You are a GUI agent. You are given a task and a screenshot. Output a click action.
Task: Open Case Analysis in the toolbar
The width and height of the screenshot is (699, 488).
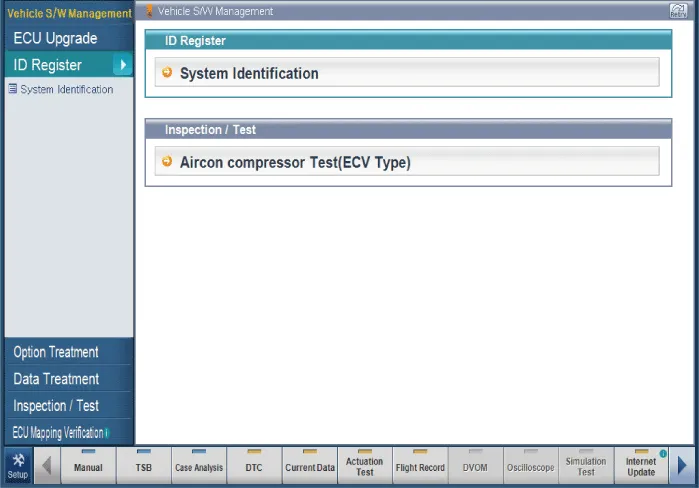tap(199, 466)
